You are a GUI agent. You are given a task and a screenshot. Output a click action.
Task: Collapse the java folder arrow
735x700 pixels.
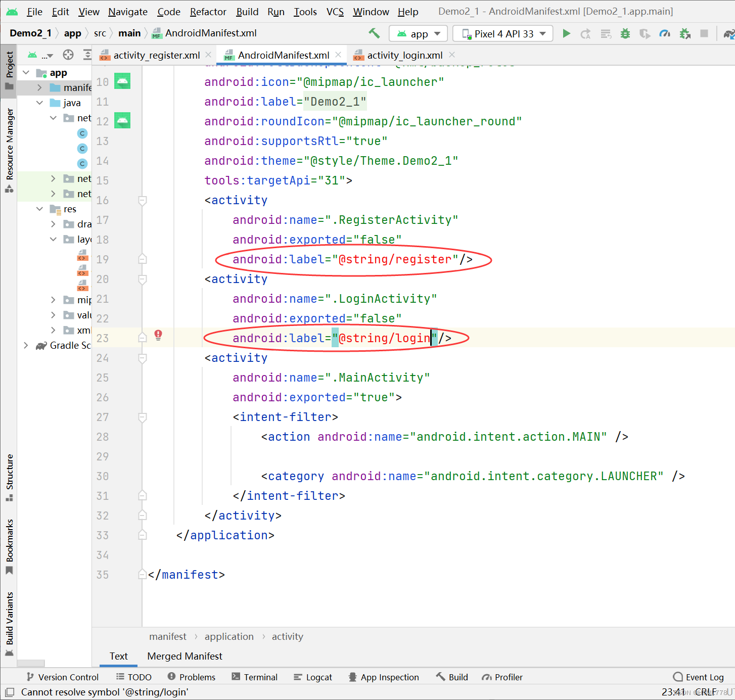tap(40, 103)
